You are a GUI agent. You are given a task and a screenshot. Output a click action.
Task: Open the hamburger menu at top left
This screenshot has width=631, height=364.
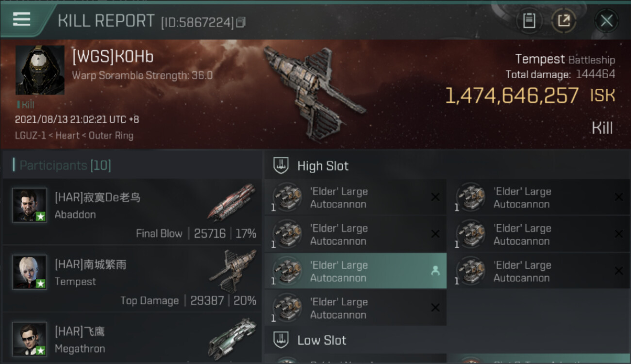21,19
